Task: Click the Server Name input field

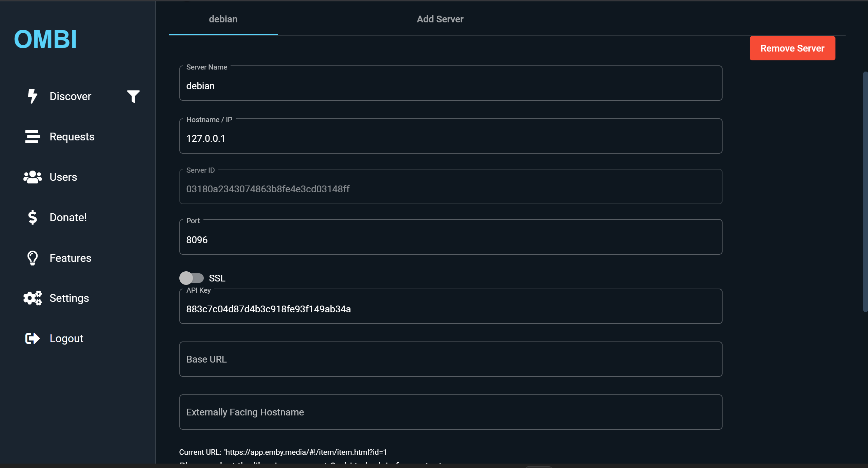Action: click(450, 86)
